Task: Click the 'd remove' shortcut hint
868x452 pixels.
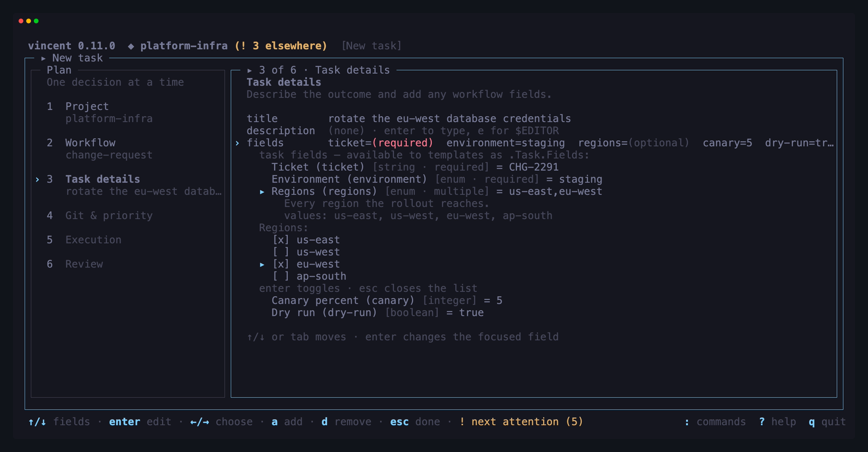Action: 346,422
